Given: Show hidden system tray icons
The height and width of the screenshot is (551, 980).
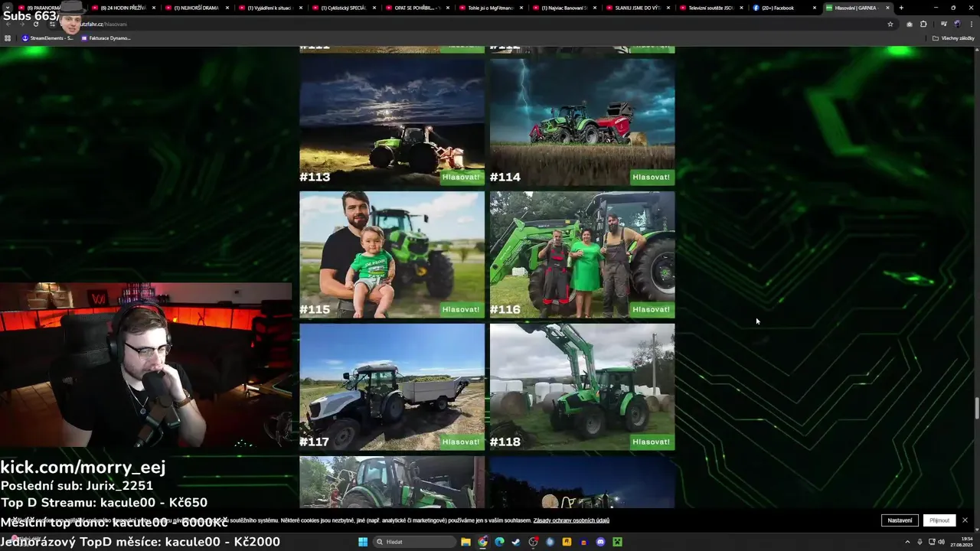Looking at the screenshot, I should click(x=908, y=542).
